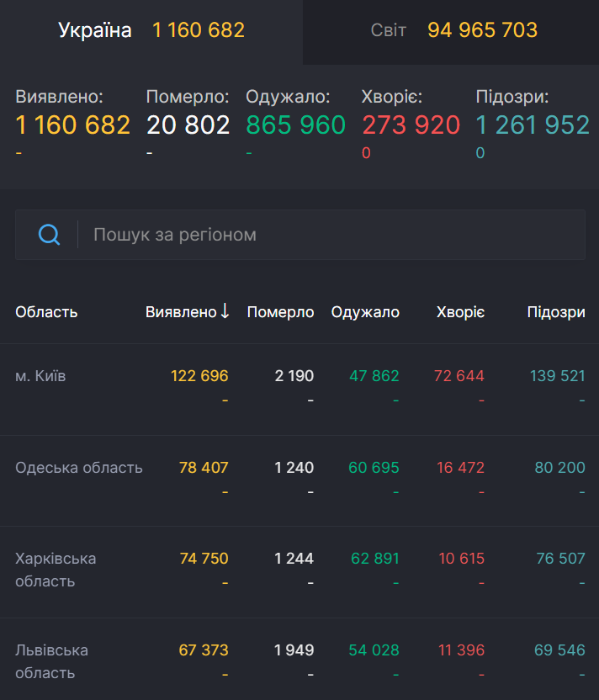Click the sort arrow next to Виявлено

(225, 311)
